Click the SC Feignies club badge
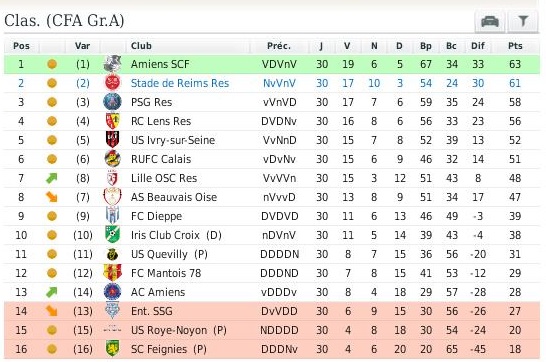Viewport: 546px width, 362px height. [112, 349]
